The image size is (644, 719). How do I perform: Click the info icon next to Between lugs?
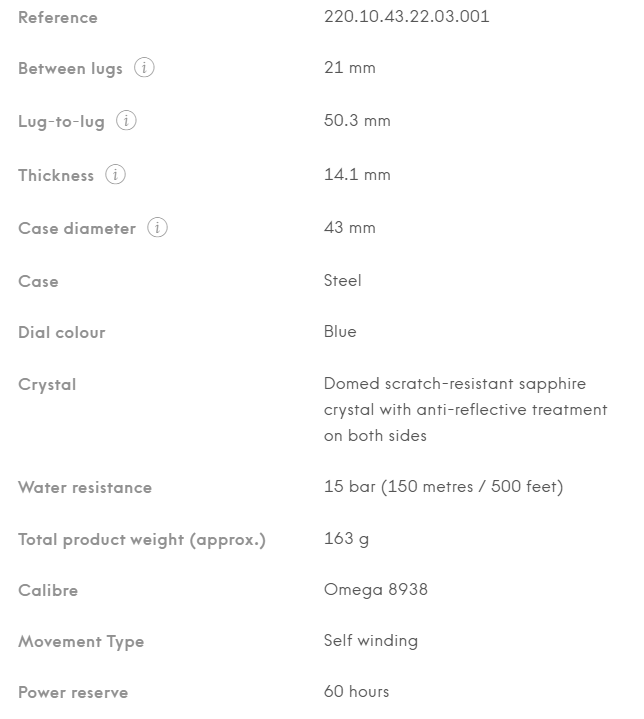(145, 68)
